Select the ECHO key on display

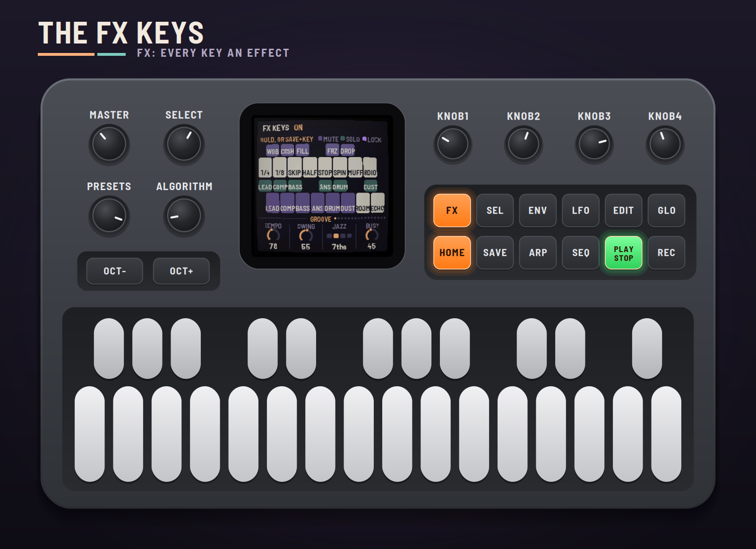click(378, 203)
